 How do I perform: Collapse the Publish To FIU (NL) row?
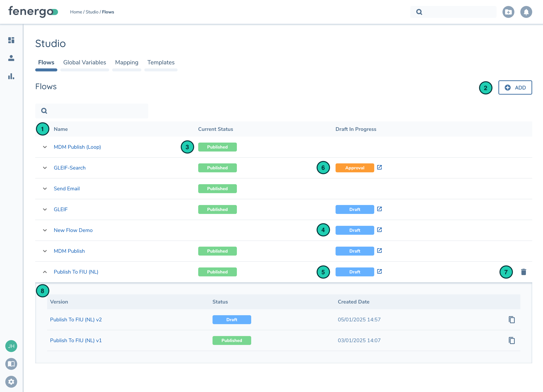coord(45,272)
